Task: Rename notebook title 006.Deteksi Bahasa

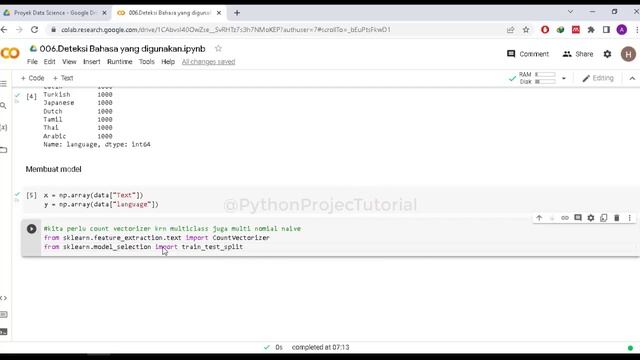Action: (x=122, y=49)
